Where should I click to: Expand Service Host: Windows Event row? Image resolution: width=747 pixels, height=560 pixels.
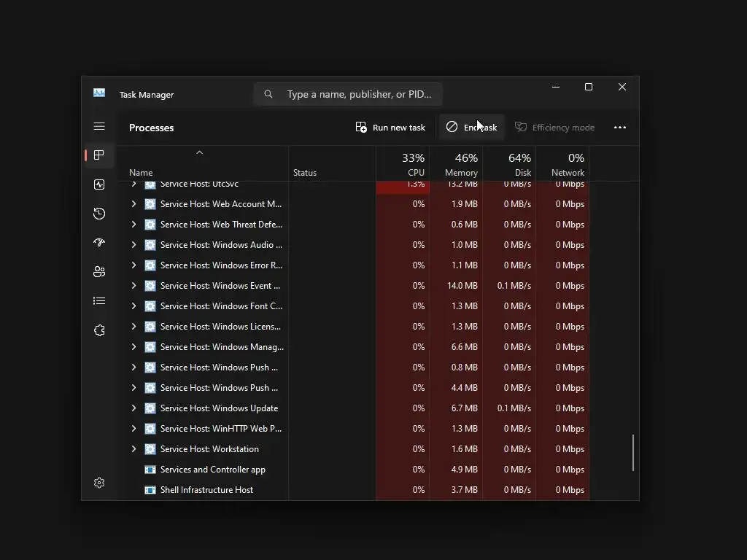click(134, 286)
